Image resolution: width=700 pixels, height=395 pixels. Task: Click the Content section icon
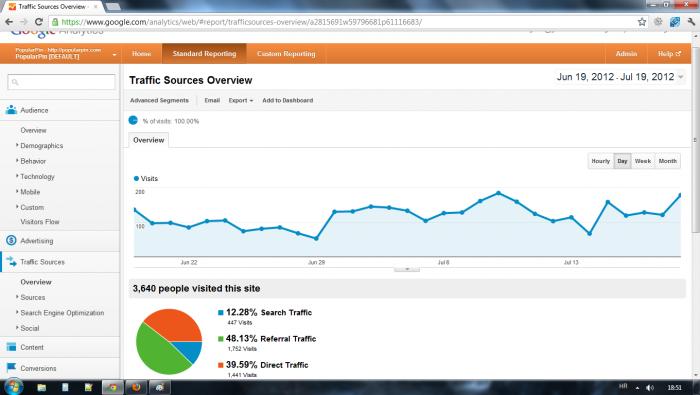(x=11, y=347)
